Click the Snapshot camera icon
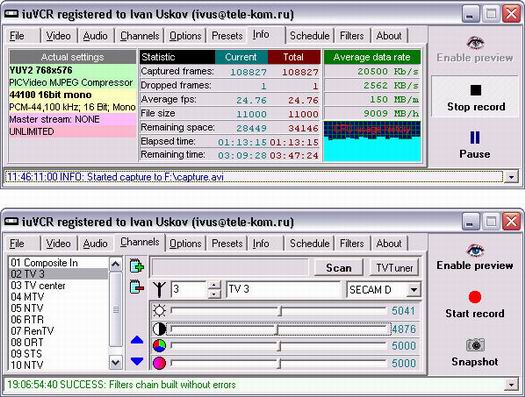This screenshot has height=397, width=525. [475, 345]
